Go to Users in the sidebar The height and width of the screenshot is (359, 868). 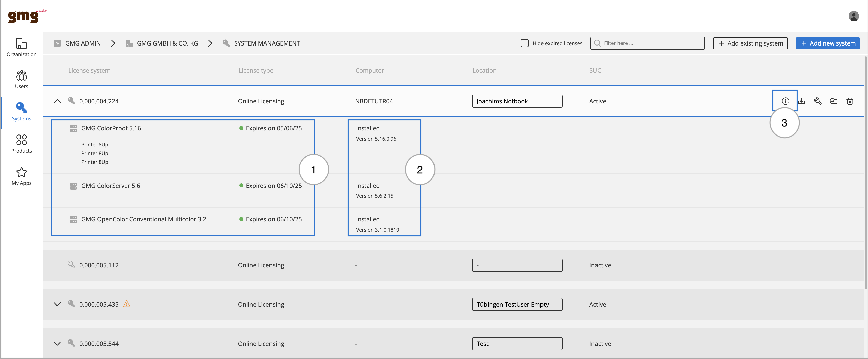[x=22, y=80]
